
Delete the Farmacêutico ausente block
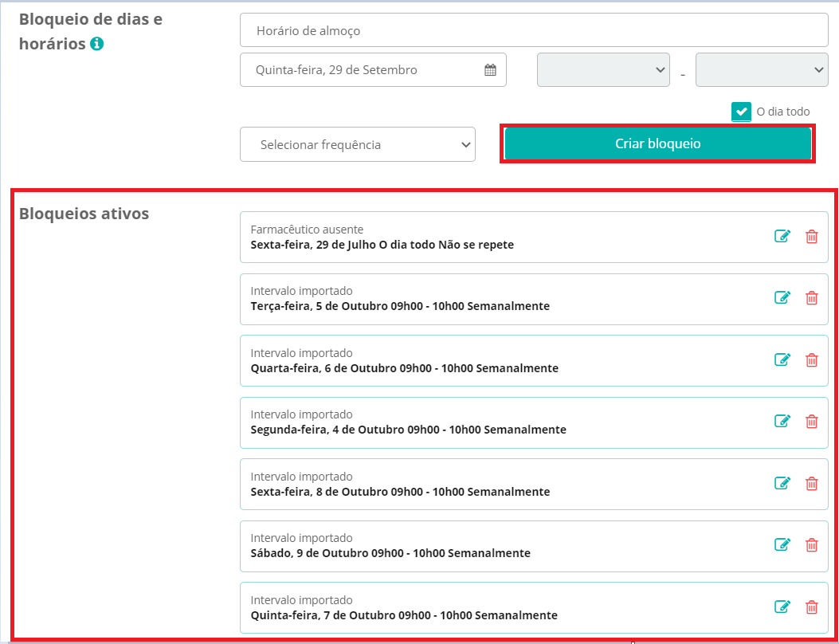811,236
